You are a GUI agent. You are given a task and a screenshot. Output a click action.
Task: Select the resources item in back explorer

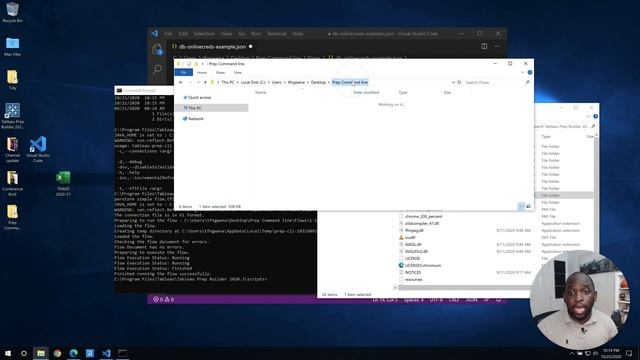click(413, 280)
